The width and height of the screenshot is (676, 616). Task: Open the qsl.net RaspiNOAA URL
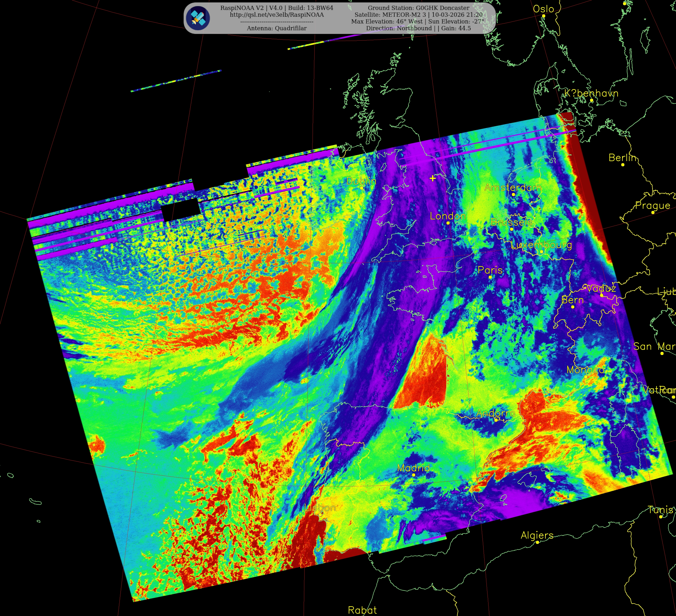point(277,15)
